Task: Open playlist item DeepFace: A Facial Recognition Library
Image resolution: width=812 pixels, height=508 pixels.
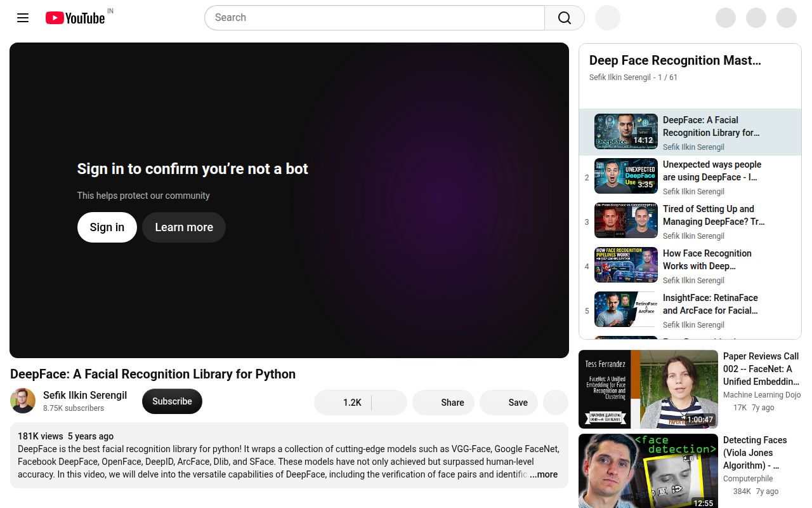Action: pyautogui.click(x=711, y=126)
